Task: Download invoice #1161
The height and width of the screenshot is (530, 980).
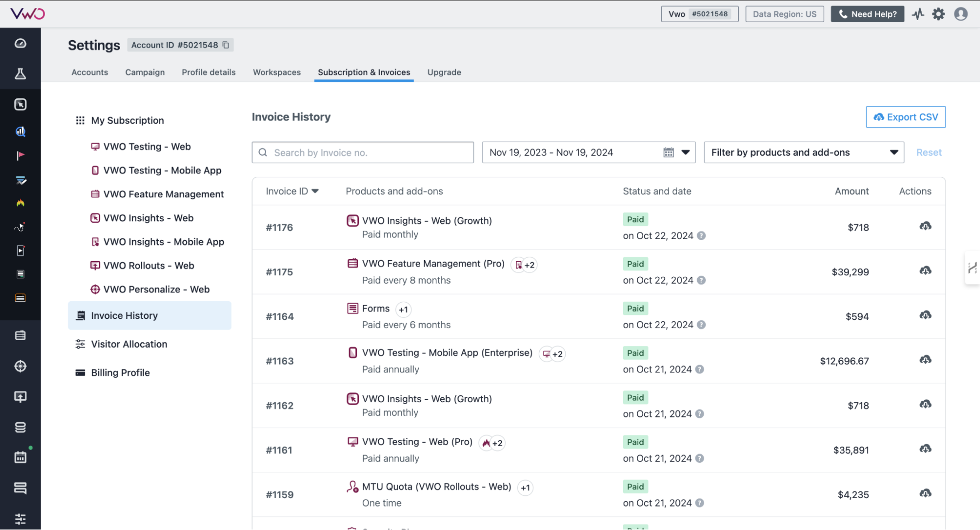Action: 925,449
